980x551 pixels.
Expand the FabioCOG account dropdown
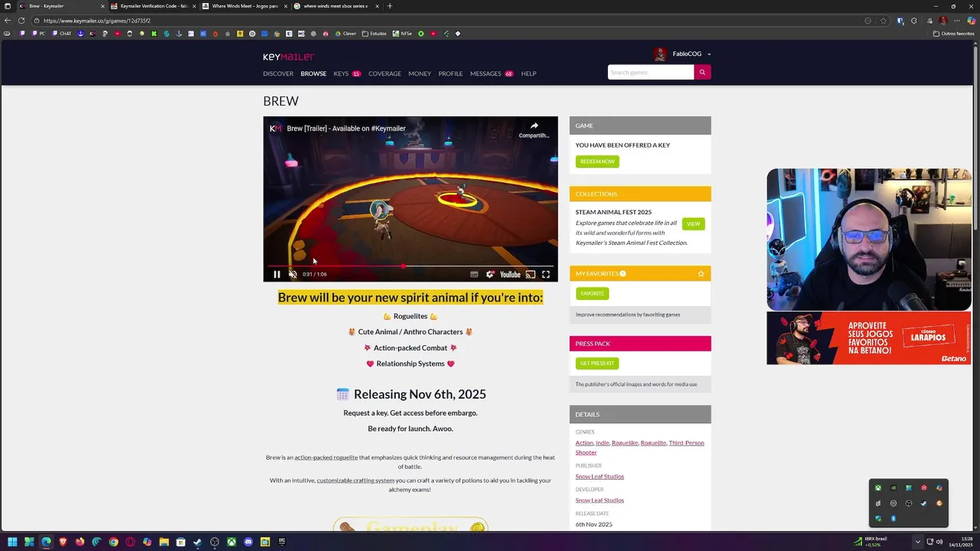click(x=709, y=54)
